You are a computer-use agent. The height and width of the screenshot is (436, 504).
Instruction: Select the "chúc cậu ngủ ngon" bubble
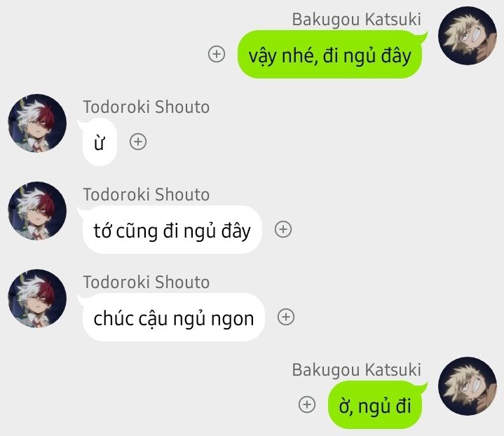pyautogui.click(x=172, y=317)
